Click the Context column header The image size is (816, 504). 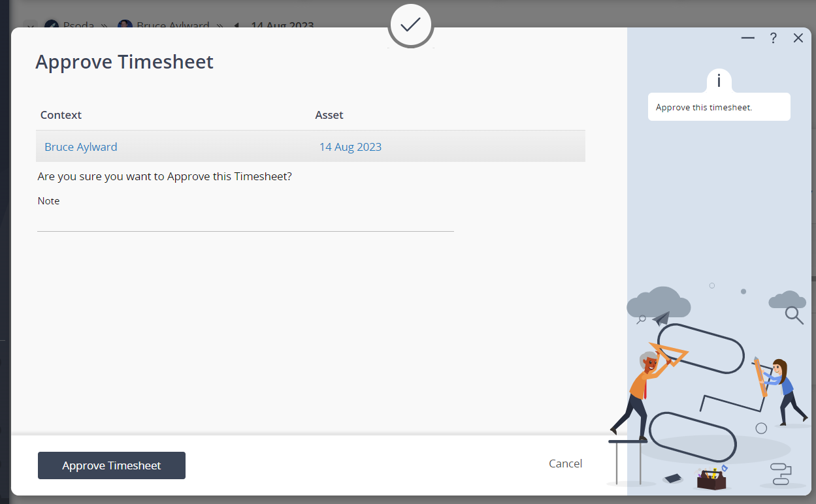click(x=61, y=115)
